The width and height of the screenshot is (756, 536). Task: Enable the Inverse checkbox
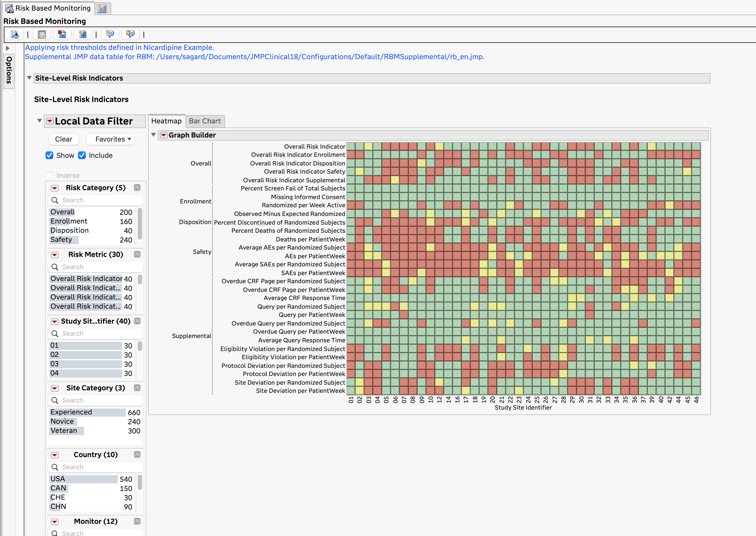(x=49, y=175)
